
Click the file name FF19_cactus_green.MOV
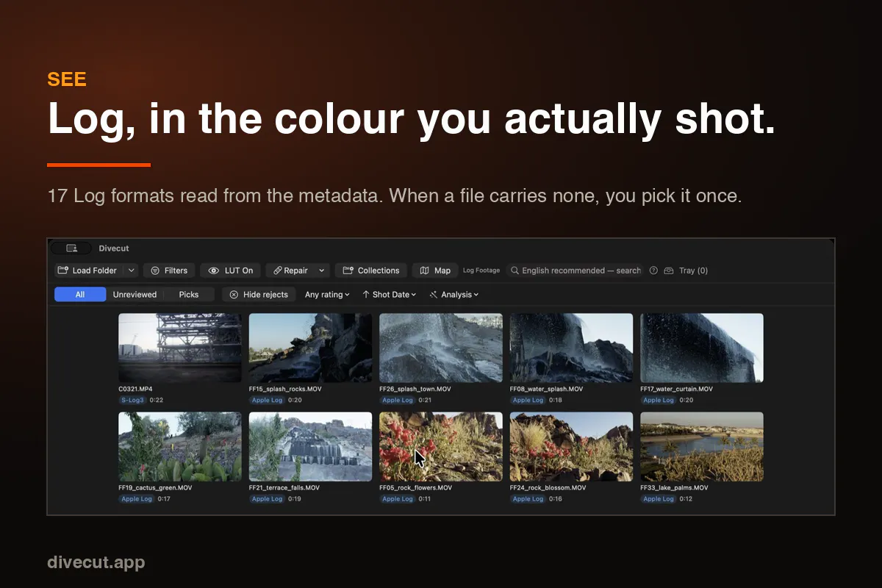tap(155, 487)
